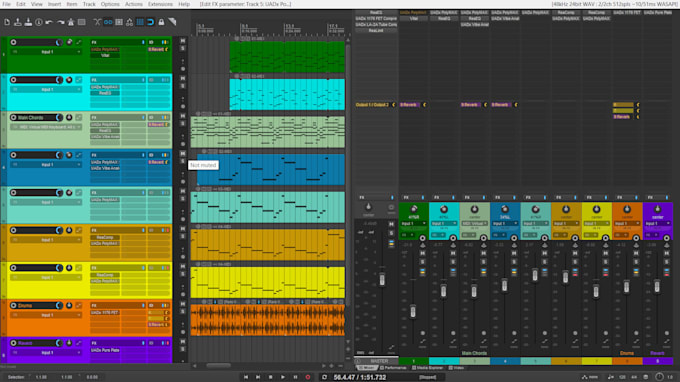The image size is (680, 382).
Task: Open Input 1 dropdown on Reverb track
Action: 47,353
